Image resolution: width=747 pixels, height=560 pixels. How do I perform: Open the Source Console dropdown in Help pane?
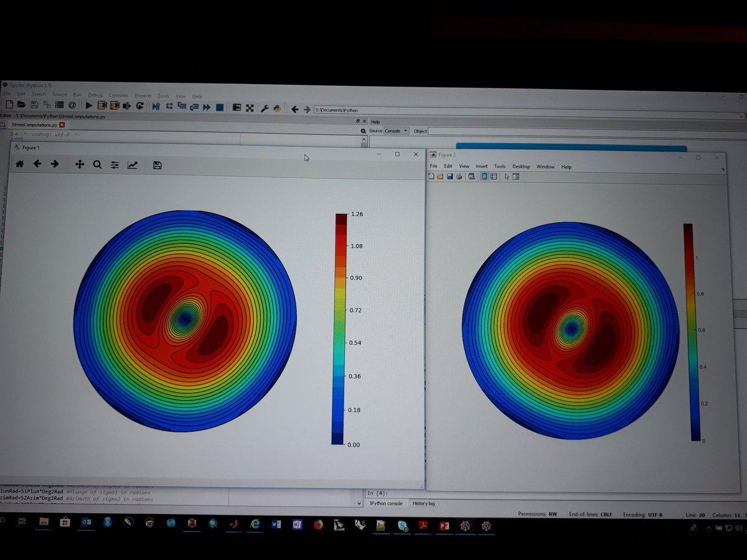(397, 131)
